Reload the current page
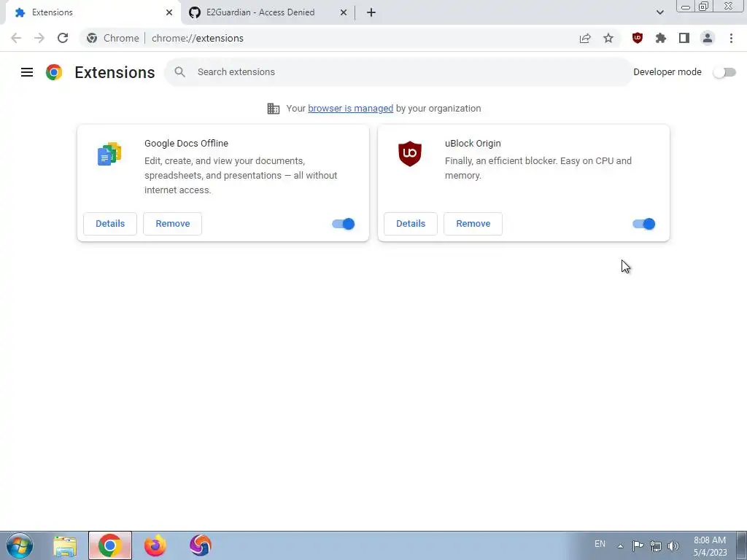The height and width of the screenshot is (560, 747). [63, 38]
